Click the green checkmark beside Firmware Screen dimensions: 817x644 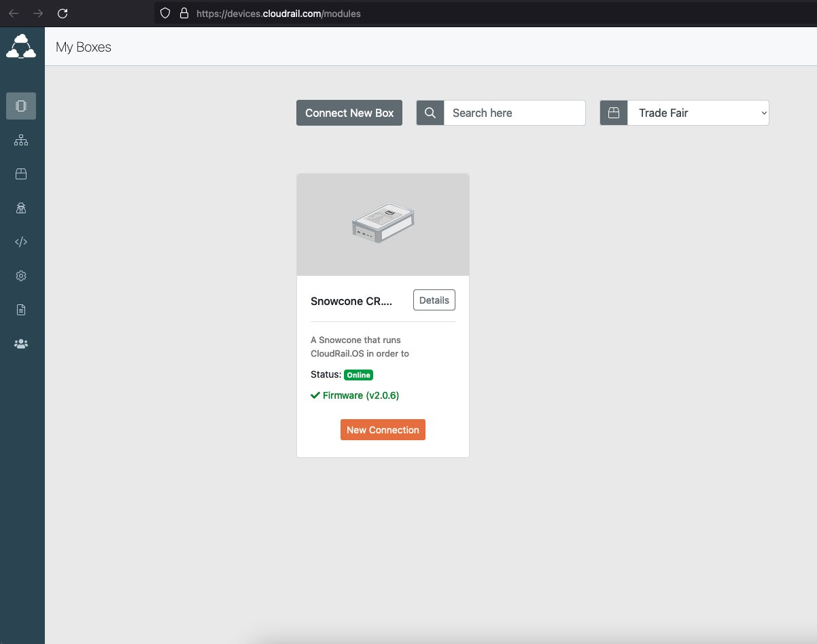315,395
